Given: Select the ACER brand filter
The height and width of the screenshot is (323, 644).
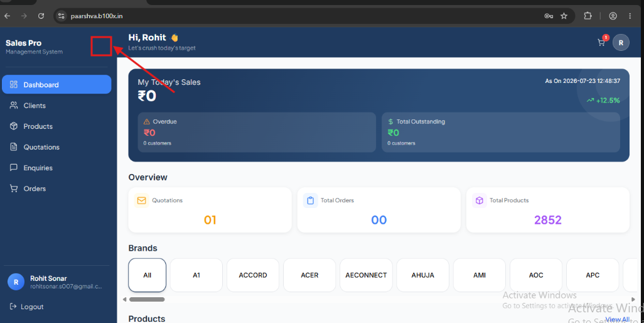Looking at the screenshot, I should 309,275.
